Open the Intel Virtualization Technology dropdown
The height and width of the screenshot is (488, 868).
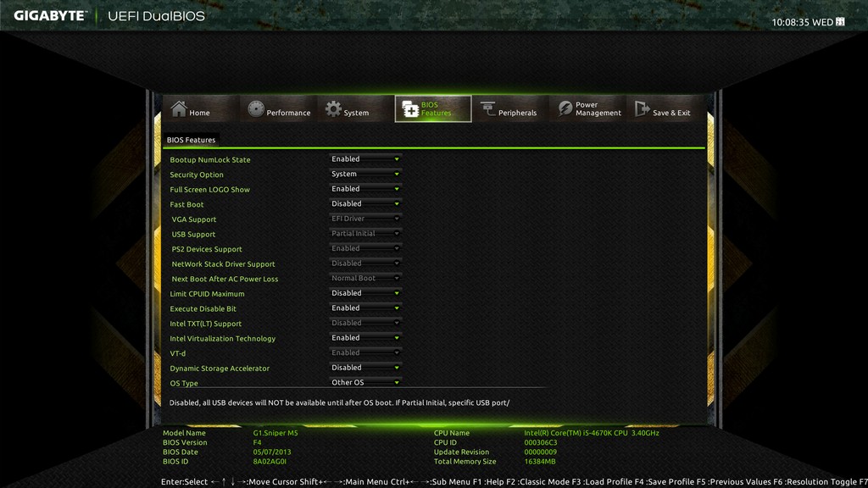coord(365,337)
